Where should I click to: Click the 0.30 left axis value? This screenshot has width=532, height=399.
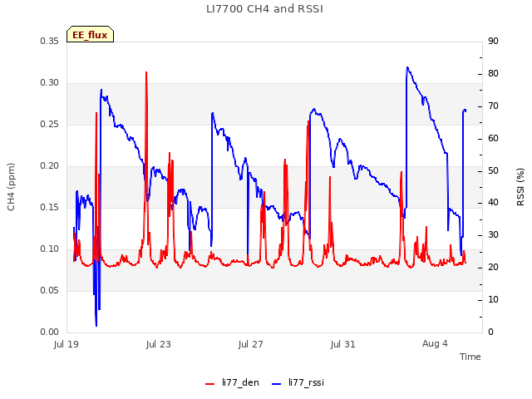[50, 83]
